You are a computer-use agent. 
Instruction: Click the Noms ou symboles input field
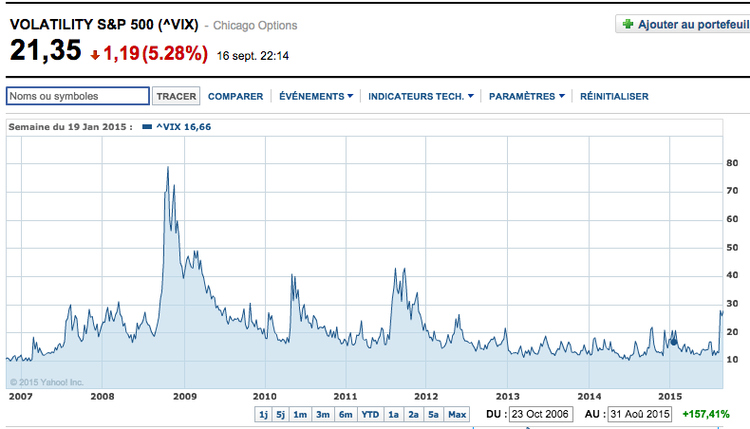[78, 96]
